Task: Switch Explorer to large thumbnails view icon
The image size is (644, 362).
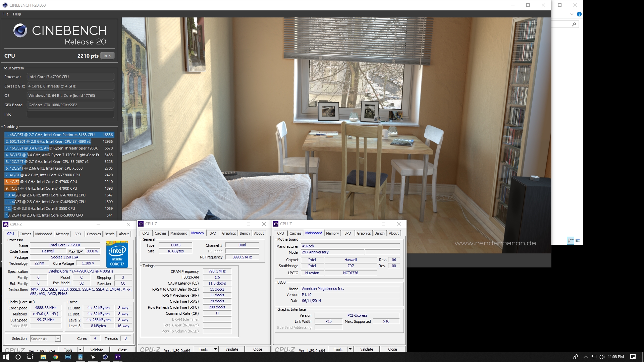Action: point(578,241)
